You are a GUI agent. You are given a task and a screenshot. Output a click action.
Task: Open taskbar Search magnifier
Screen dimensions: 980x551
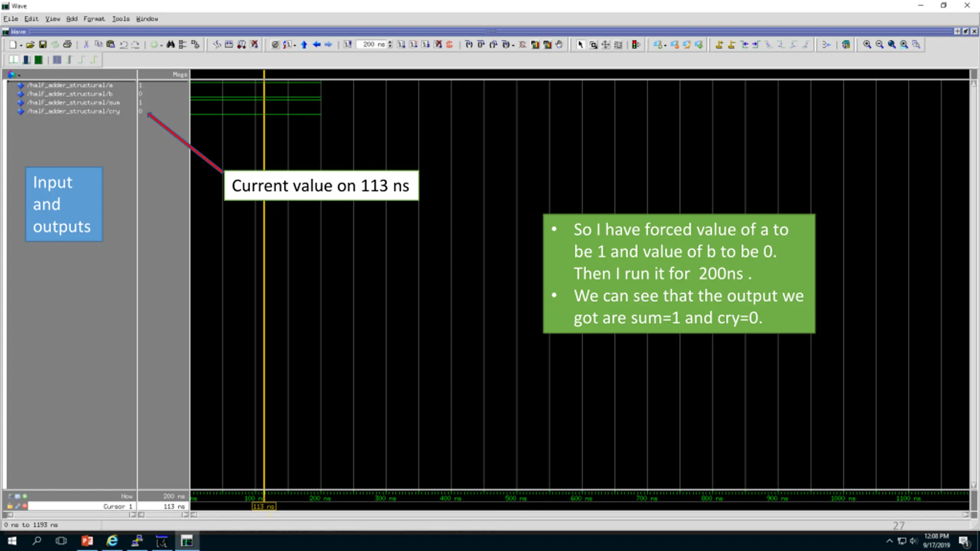tap(37, 541)
